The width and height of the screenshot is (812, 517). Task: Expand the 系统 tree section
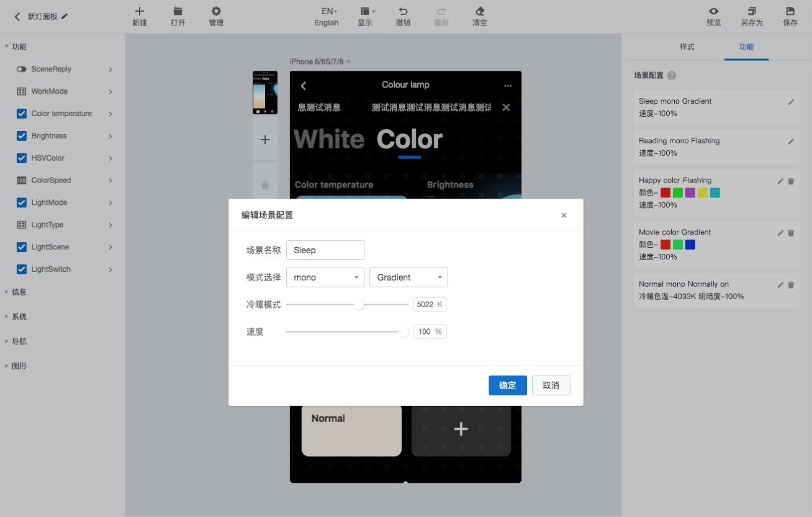pyautogui.click(x=7, y=317)
